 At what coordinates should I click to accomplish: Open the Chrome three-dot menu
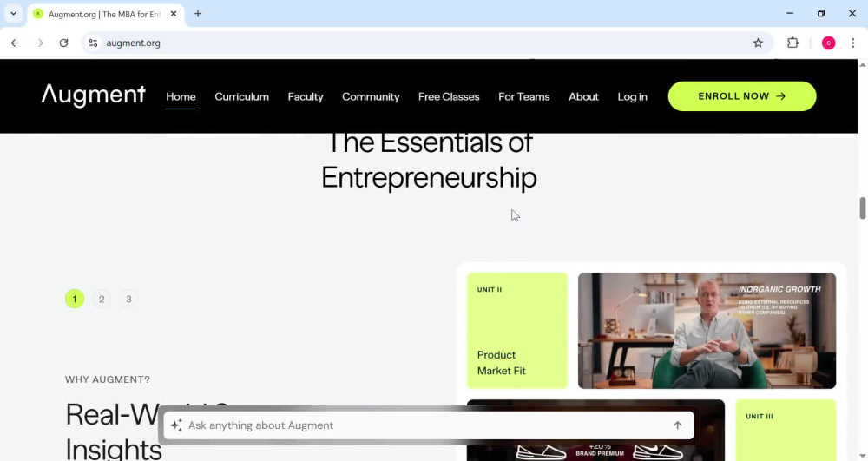[x=852, y=43]
